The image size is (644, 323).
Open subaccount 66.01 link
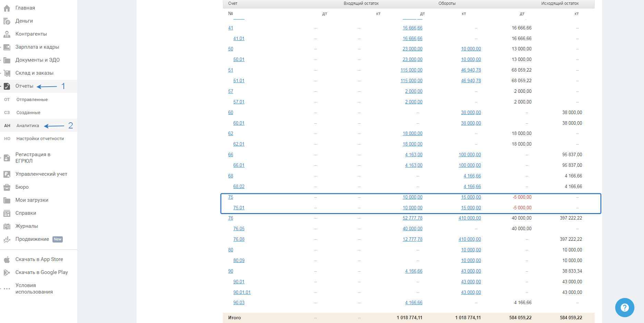pyautogui.click(x=239, y=165)
